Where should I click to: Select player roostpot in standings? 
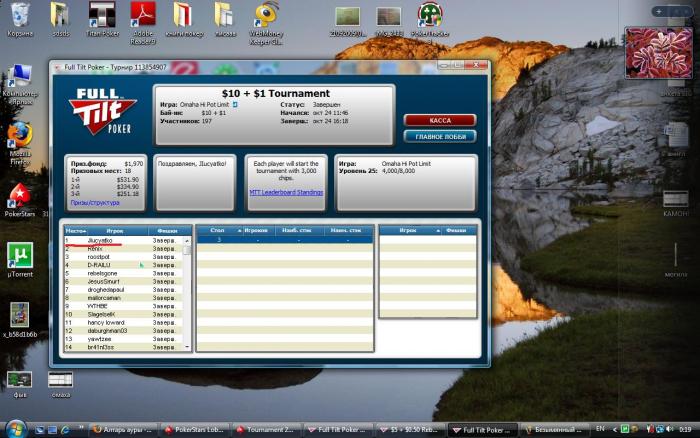point(124,257)
